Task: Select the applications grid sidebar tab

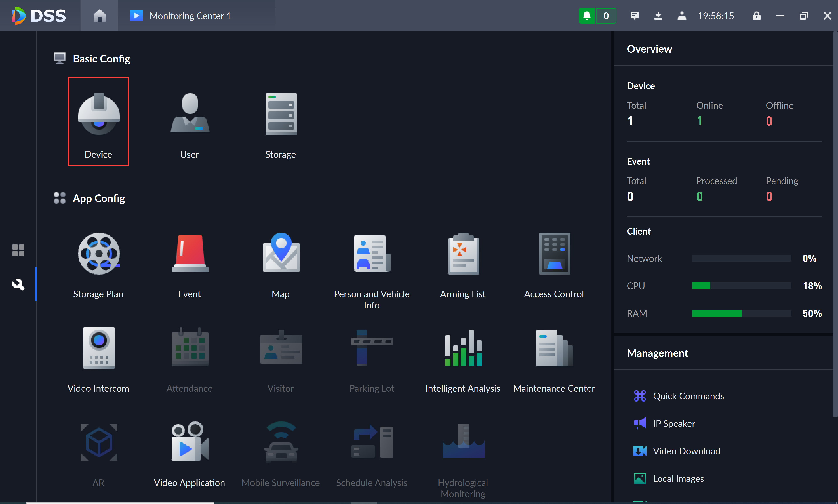Action: 18,250
